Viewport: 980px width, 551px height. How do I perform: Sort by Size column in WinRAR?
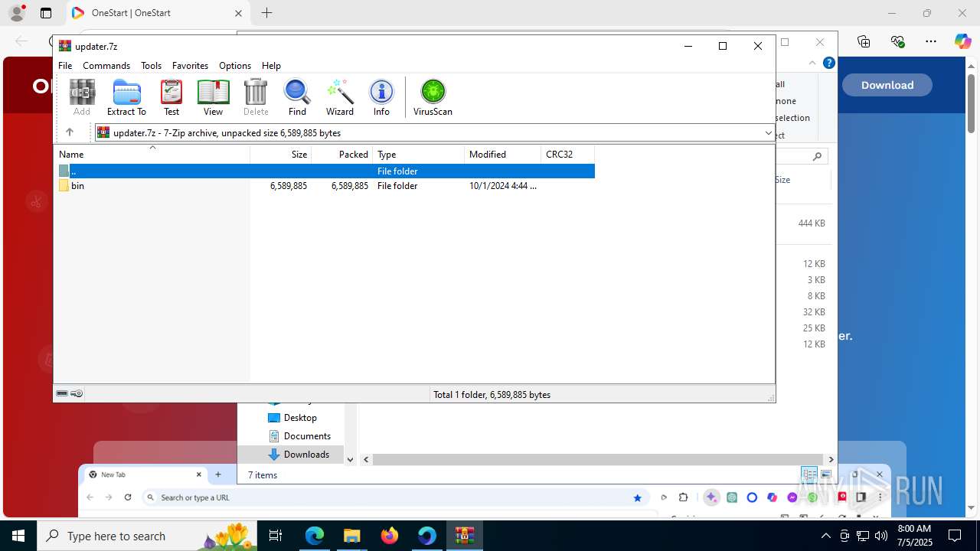pos(281,154)
